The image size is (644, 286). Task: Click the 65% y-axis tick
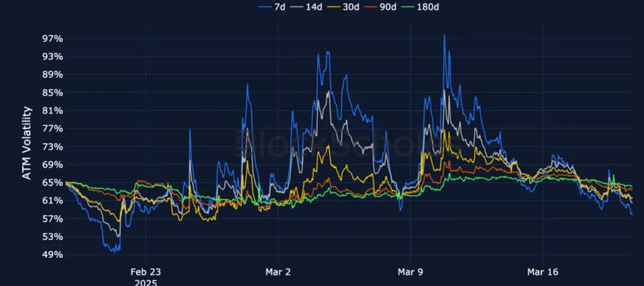(53, 183)
